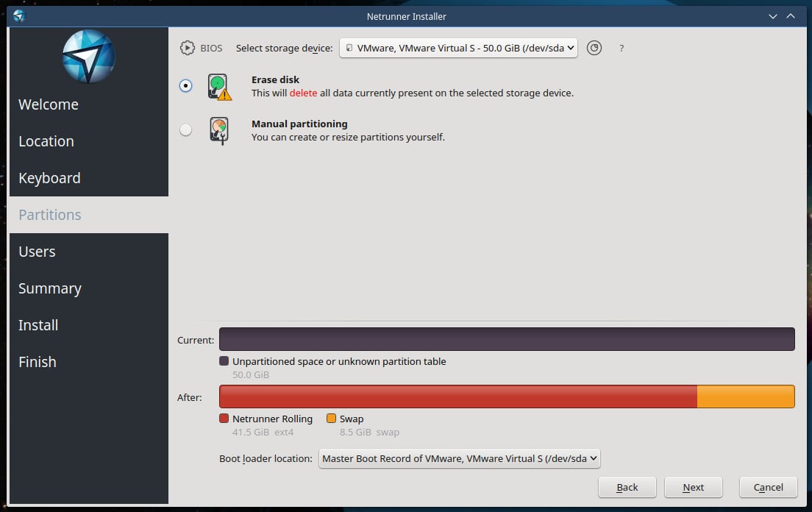Click the Swap legend swatch

coord(332,419)
